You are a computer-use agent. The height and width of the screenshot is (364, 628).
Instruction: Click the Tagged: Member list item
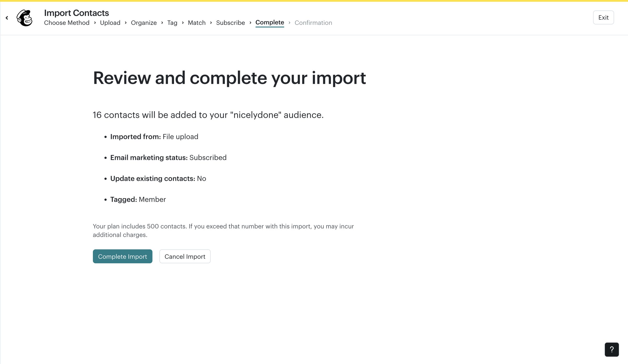(138, 199)
